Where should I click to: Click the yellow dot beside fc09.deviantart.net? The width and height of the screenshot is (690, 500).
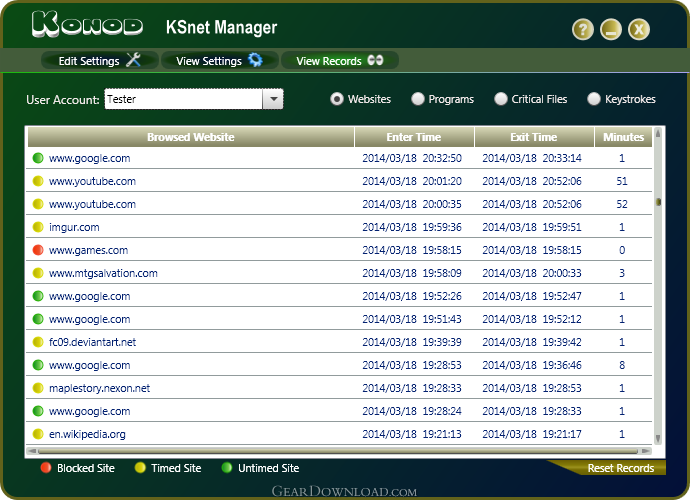pos(38,342)
